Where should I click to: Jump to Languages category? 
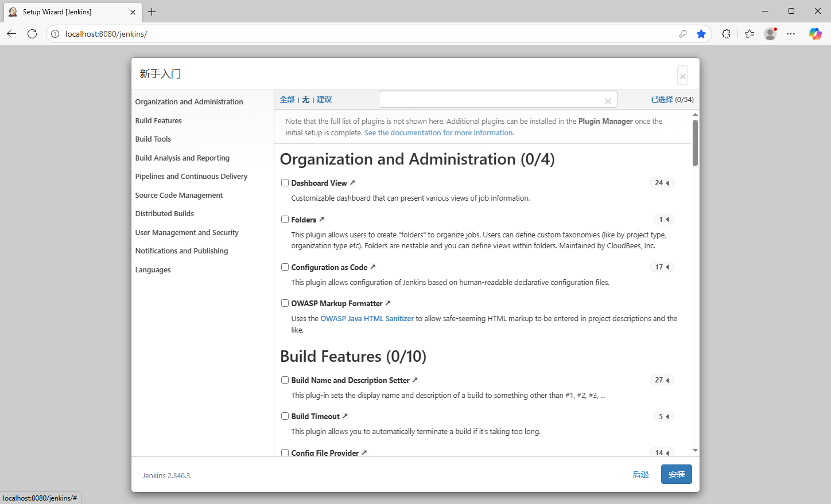(153, 269)
